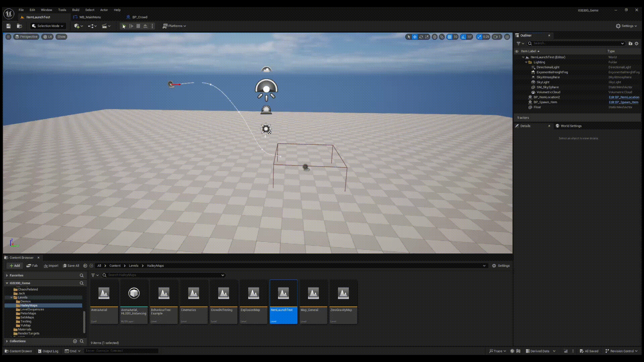
Task: Open Browse to asset icon in main toolbar
Action: [19, 26]
